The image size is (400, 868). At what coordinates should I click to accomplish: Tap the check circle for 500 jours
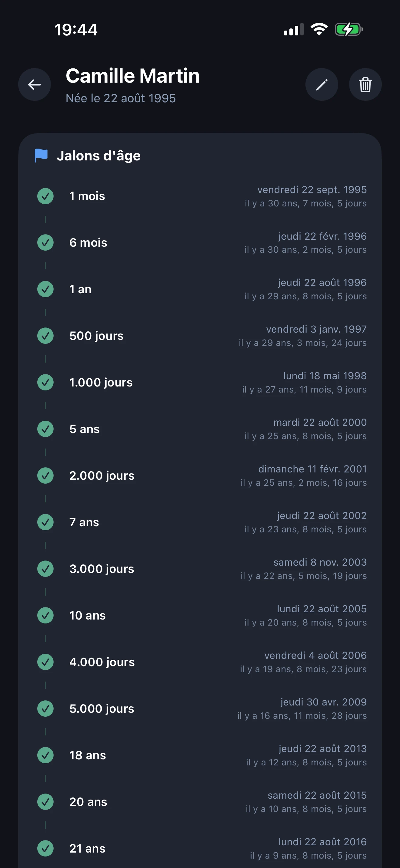pyautogui.click(x=45, y=336)
